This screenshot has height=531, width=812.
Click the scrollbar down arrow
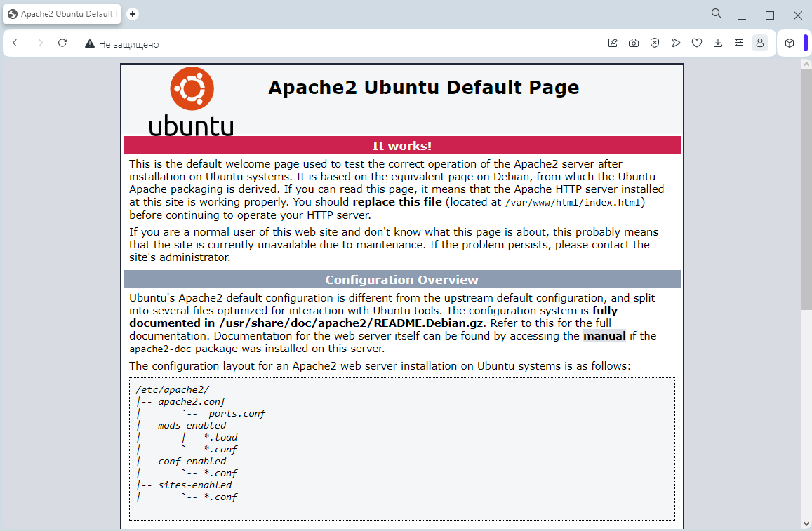click(x=805, y=524)
